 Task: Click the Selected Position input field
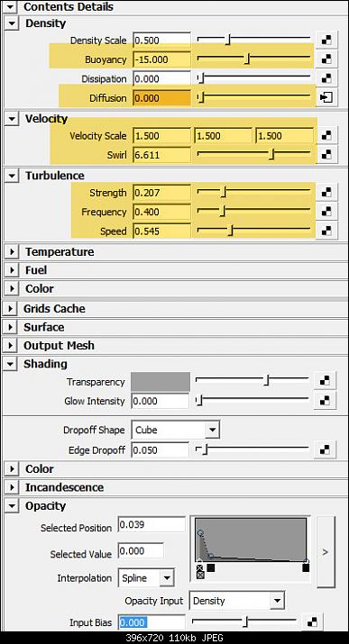(152, 525)
